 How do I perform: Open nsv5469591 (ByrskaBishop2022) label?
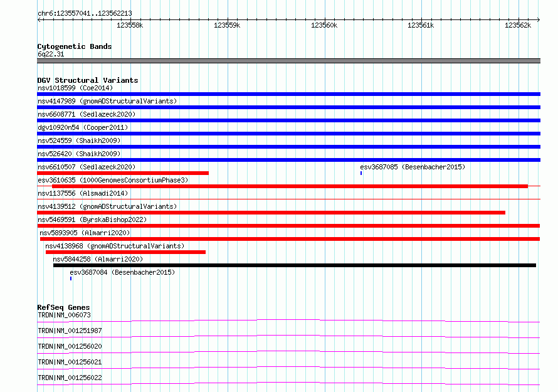pos(92,220)
